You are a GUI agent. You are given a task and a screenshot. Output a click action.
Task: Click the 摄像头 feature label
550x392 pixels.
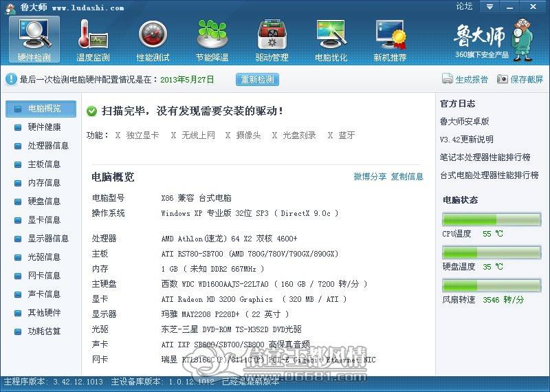(x=248, y=135)
